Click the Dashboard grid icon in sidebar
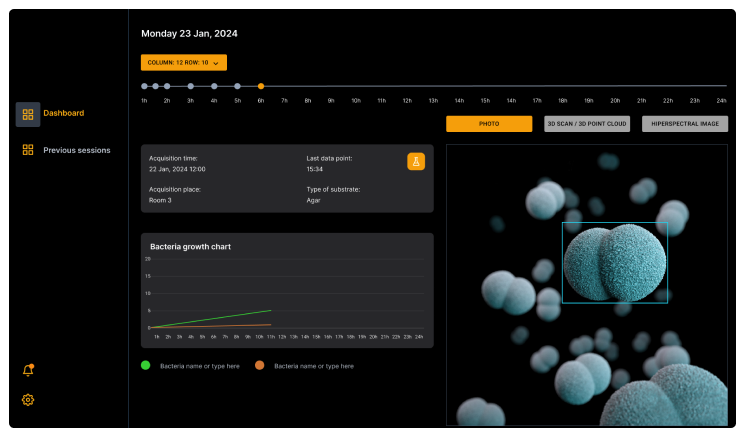Image resolution: width=746 pixels, height=436 pixels. 28,114
